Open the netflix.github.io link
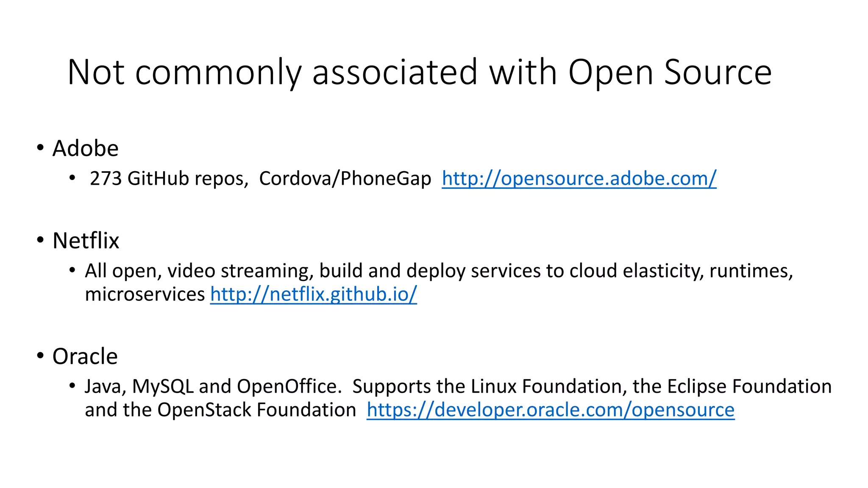The height and width of the screenshot is (488, 868). 313,294
